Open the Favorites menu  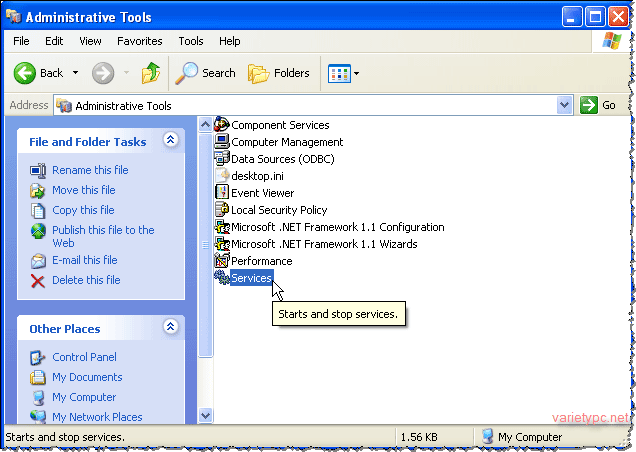coord(140,41)
